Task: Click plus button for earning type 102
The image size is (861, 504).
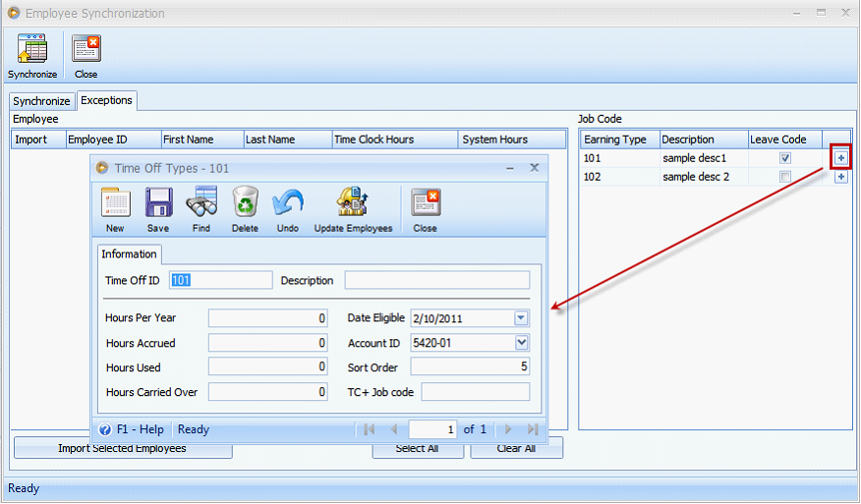Action: click(840, 177)
